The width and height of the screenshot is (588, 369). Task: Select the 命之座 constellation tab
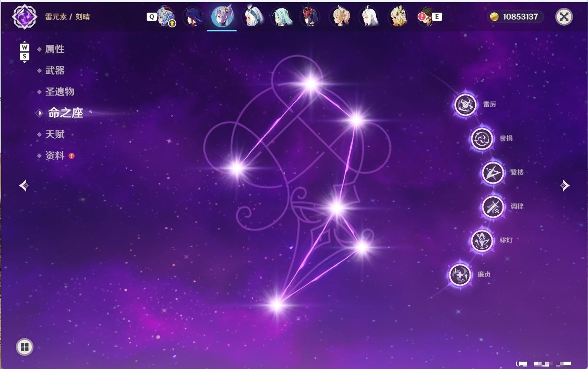coord(66,113)
